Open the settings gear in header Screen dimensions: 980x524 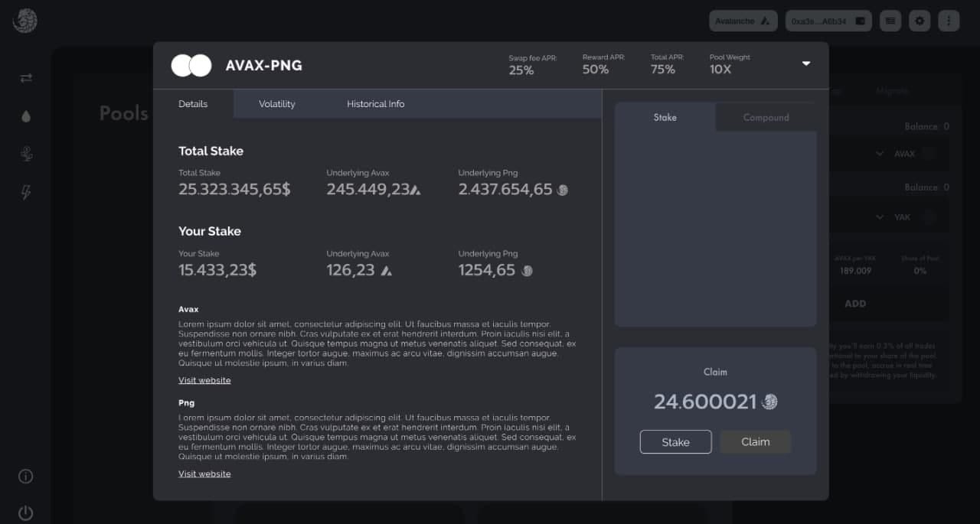point(919,21)
